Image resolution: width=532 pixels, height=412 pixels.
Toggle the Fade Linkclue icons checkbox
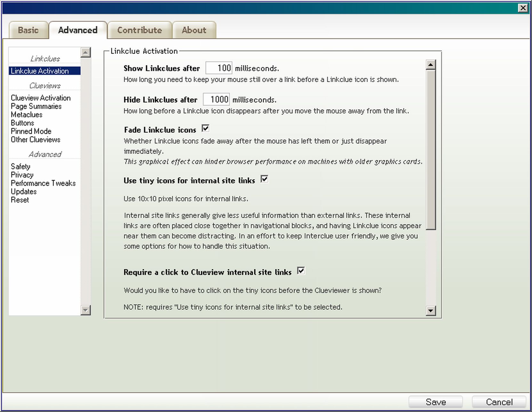(x=206, y=129)
